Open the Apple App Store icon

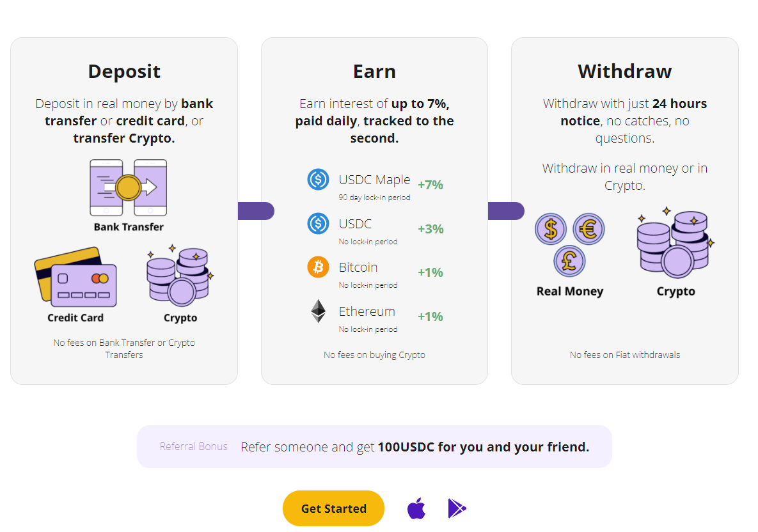pyautogui.click(x=416, y=508)
